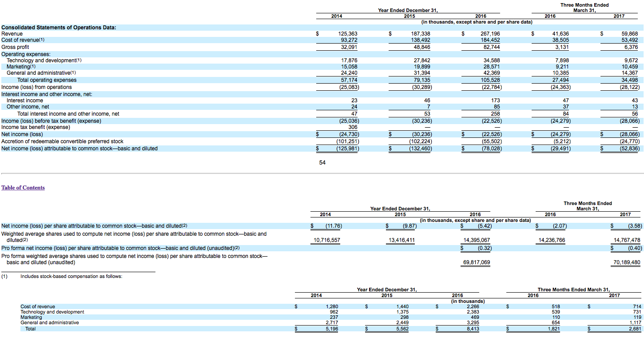Select the pro forma loss per share (0.40)
Screen dimensions: 644x338
[x=635, y=248]
